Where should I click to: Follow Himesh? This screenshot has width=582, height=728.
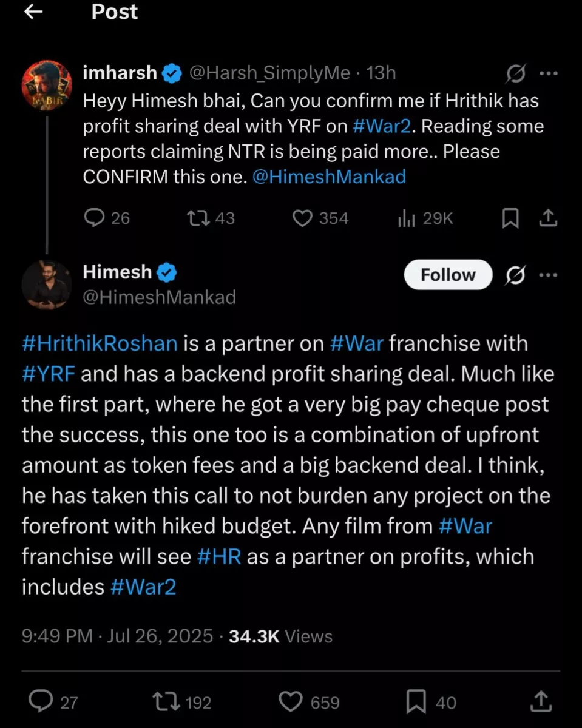(448, 275)
